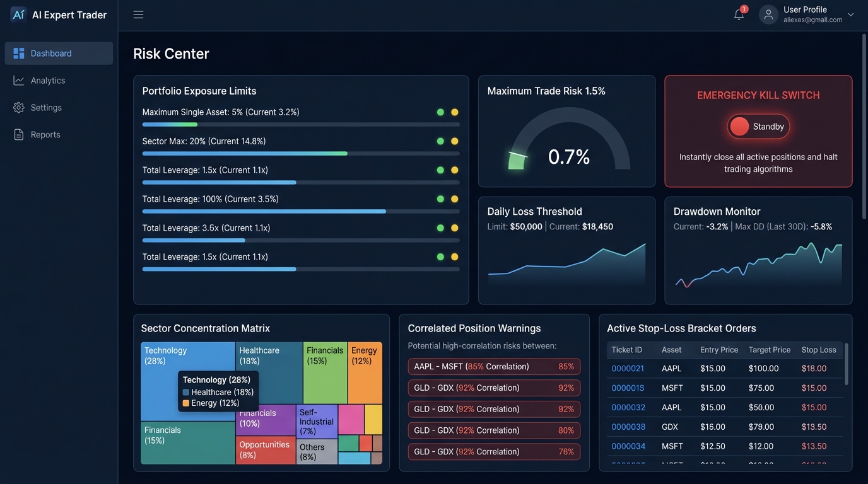Click the Daily Loss Threshold chart
The height and width of the screenshot is (484, 868).
(x=566, y=265)
